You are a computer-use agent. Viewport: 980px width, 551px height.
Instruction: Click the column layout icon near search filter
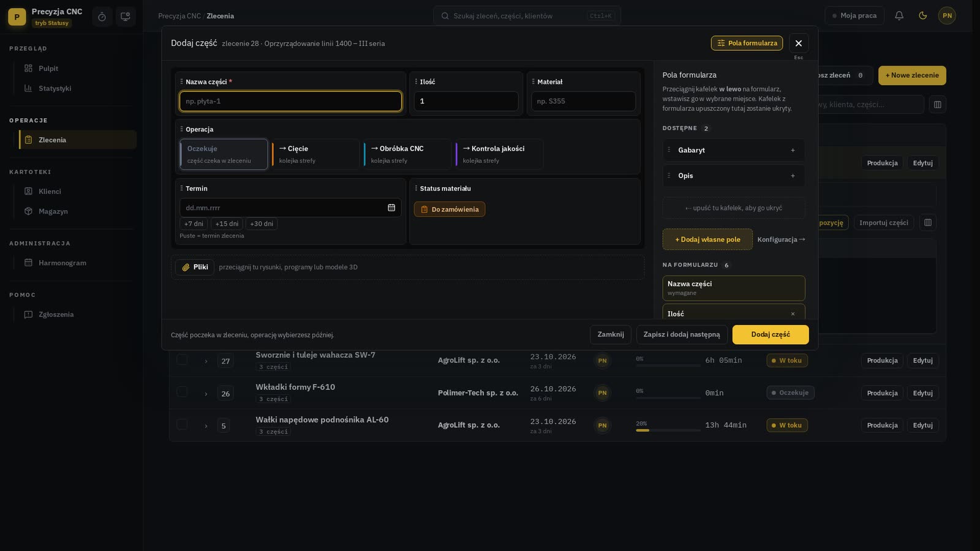(937, 105)
